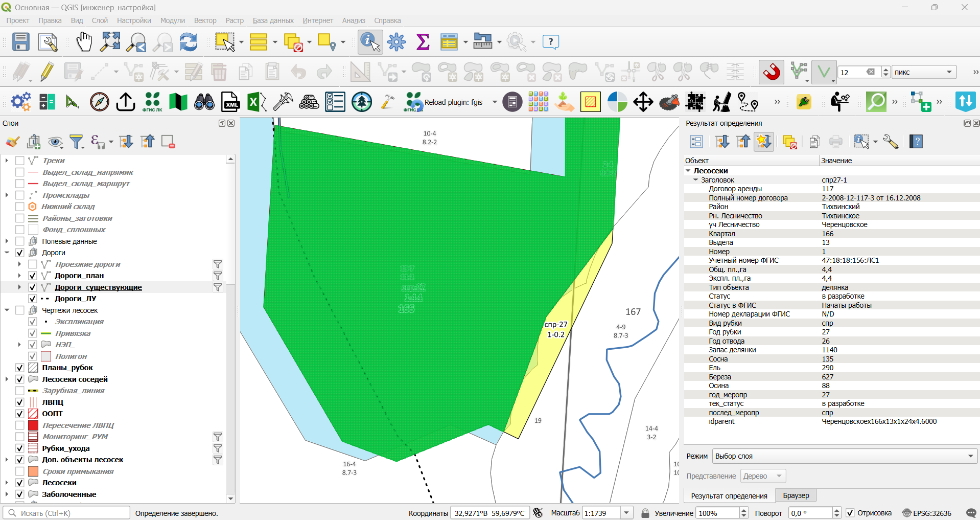Image resolution: width=980 pixels, height=520 pixels.
Task: Open the scale 1:1739 dropdown
Action: 627,513
